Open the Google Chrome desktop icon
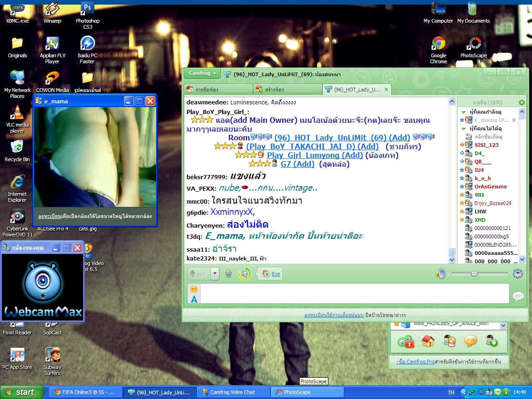This screenshot has width=532, height=399. coord(438,50)
